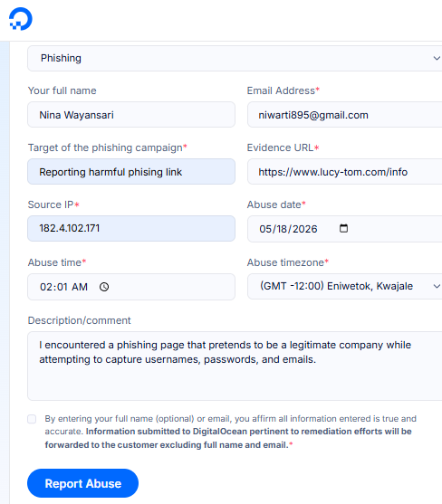Click the 05/18/2026 abuse date value

point(288,229)
